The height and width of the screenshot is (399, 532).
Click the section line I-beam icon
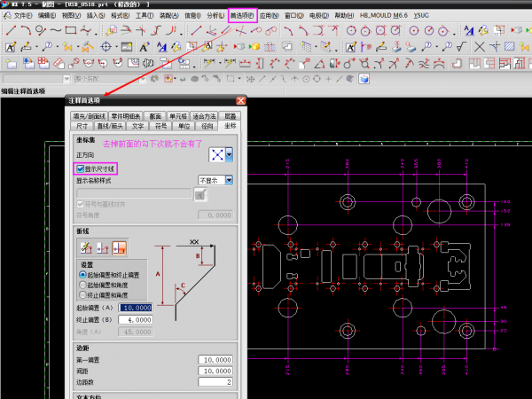pyautogui.click(x=148, y=64)
